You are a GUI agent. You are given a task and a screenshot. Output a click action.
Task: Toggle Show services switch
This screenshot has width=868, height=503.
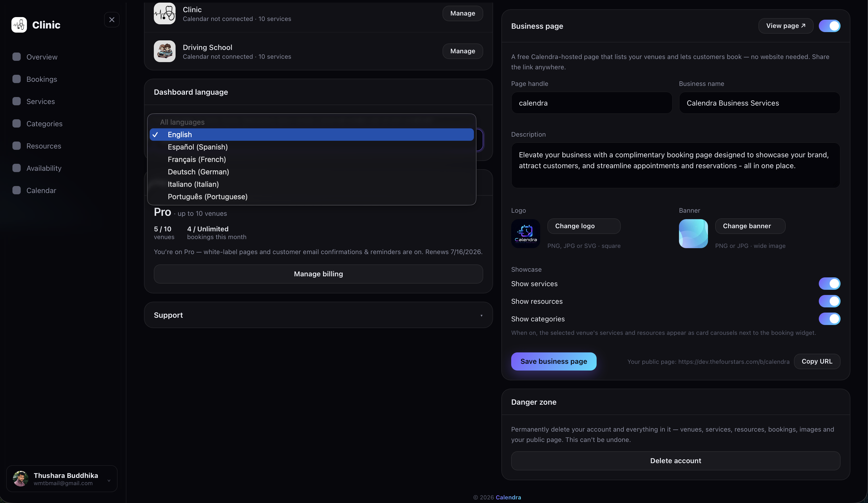(829, 284)
